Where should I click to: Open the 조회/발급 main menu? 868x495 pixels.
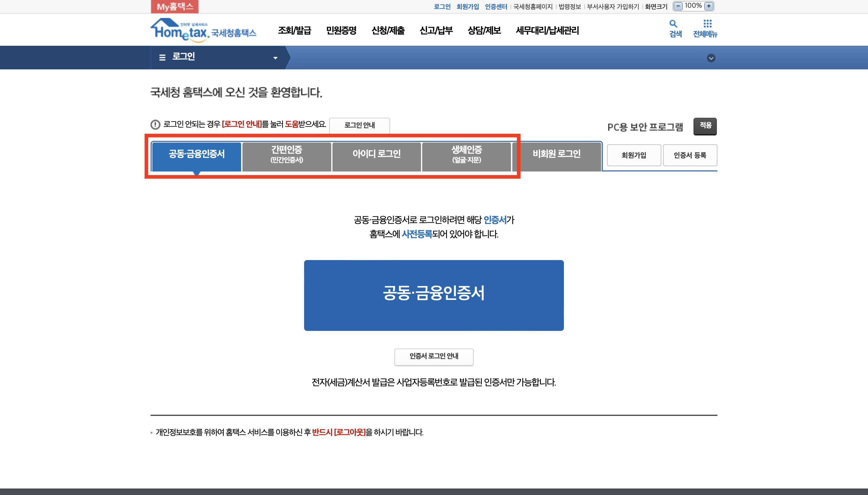(294, 31)
